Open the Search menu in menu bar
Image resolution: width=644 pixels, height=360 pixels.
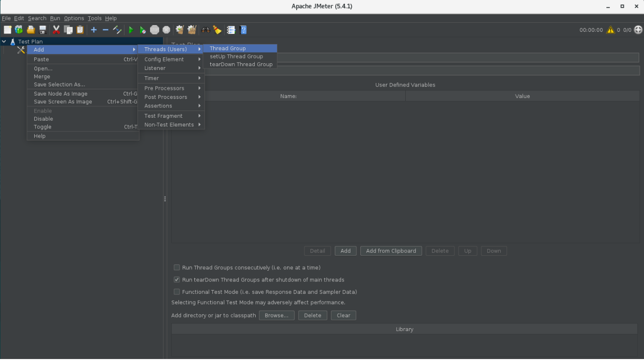pos(37,18)
